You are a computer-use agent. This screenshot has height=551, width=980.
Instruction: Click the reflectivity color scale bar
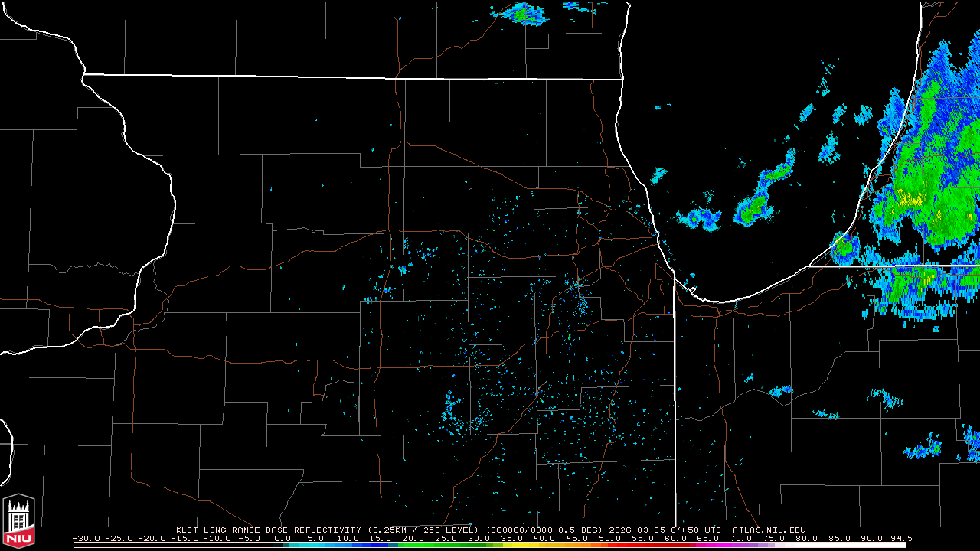[490, 545]
